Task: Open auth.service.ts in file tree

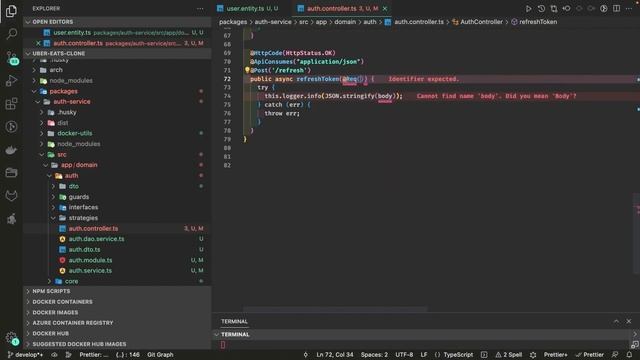Action: pyautogui.click(x=90, y=271)
